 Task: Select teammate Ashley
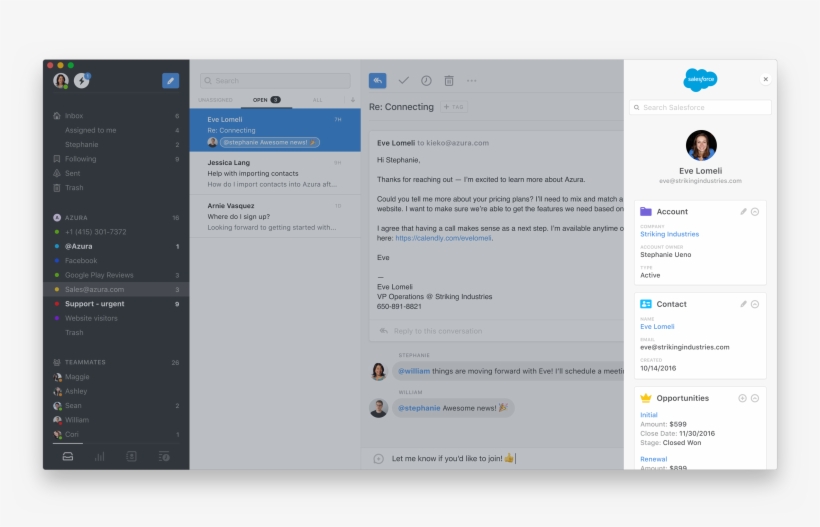116,391
